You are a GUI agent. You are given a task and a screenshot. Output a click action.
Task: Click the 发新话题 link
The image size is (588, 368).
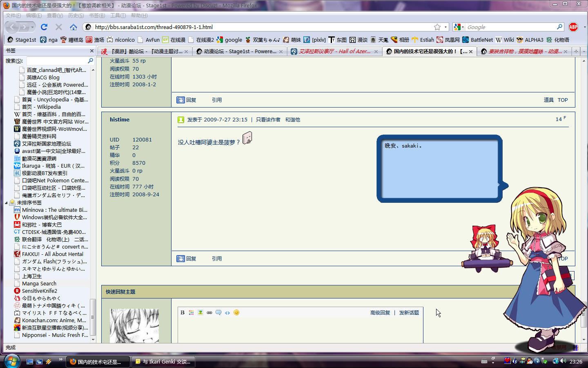[409, 313]
